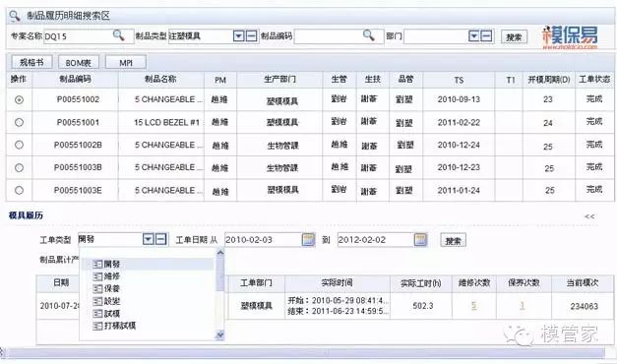Click the 工单状态 column header

(594, 80)
